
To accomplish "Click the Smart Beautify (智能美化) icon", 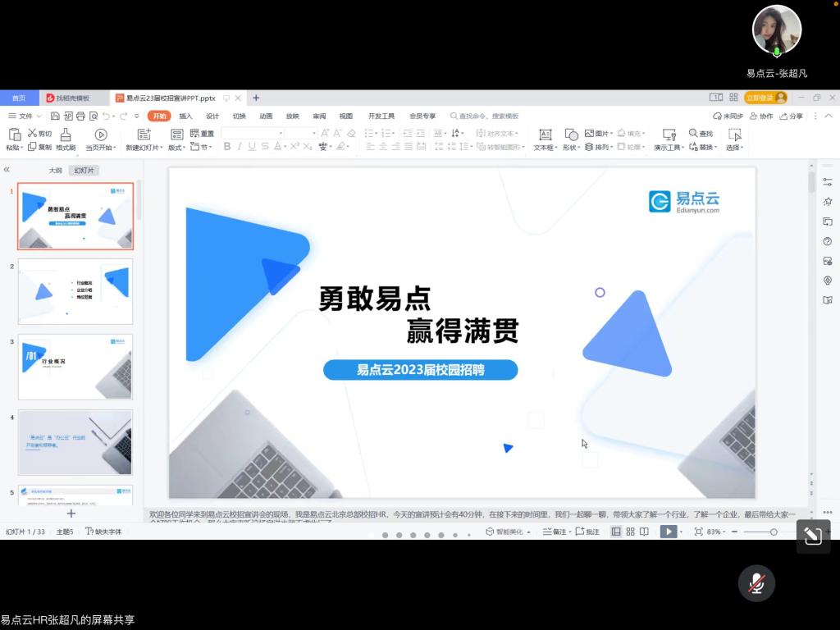I will point(489,532).
